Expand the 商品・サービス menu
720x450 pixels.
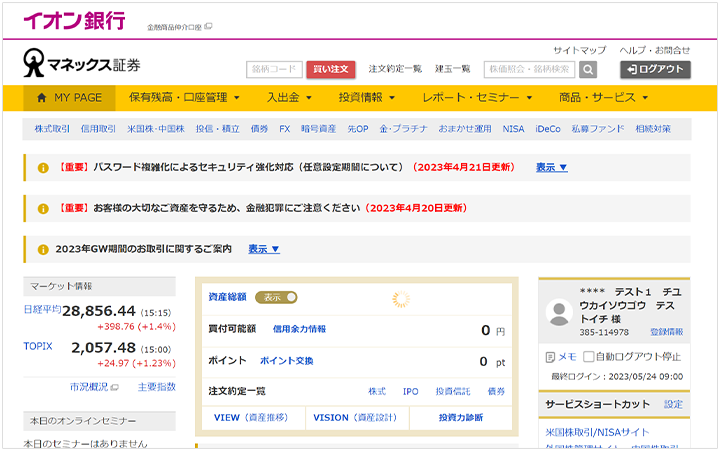point(603,97)
